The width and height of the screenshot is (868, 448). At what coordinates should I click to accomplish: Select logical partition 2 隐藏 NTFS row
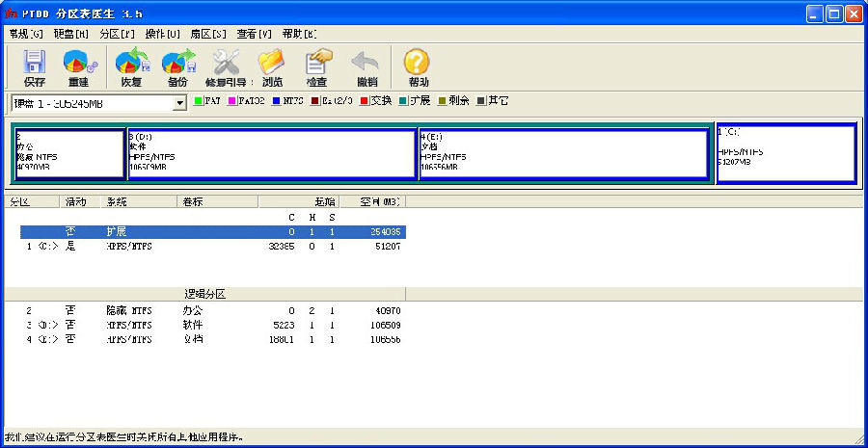(213, 311)
